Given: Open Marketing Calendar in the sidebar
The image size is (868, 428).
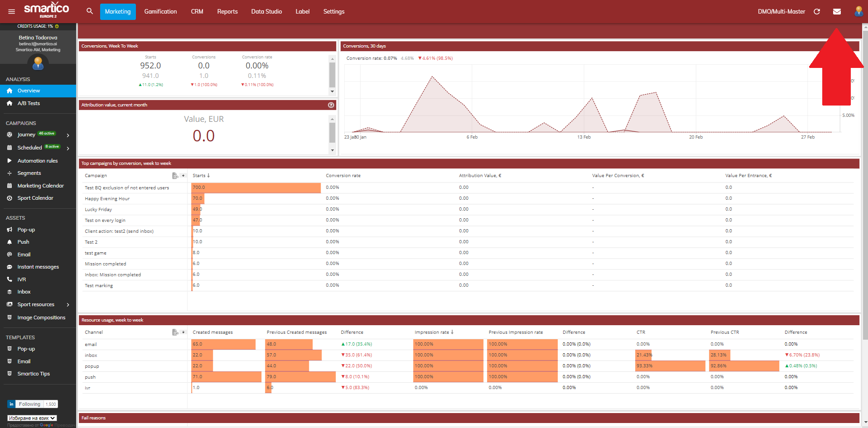Looking at the screenshot, I should coord(40,186).
